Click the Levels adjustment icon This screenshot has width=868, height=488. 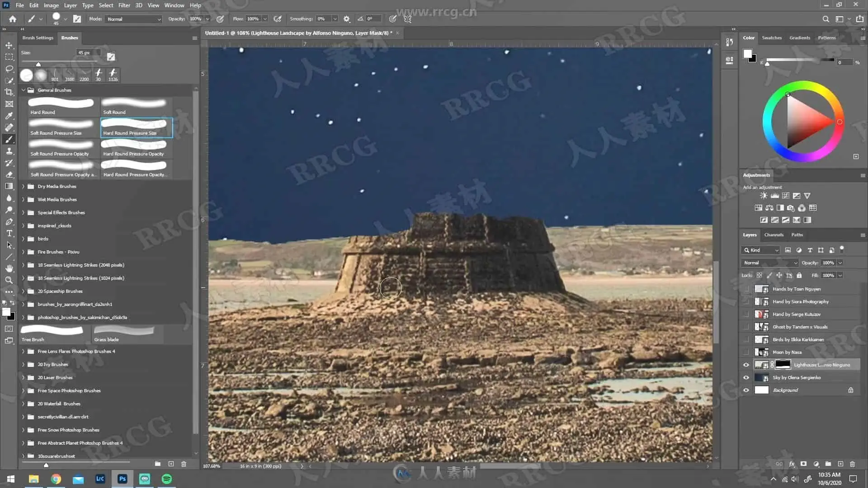[x=774, y=196]
